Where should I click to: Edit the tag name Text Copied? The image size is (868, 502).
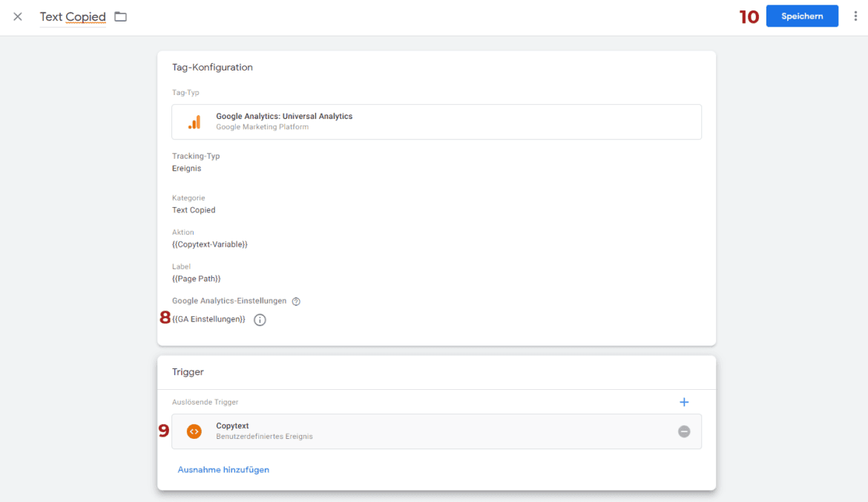(73, 16)
